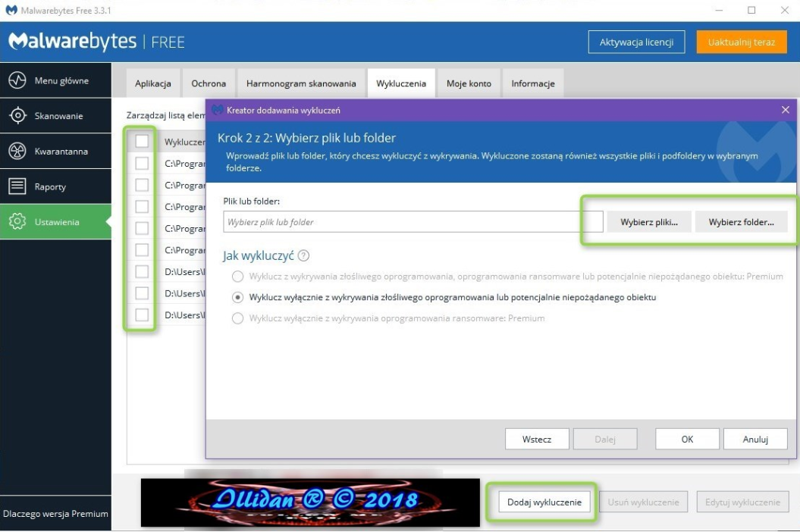Screen dimensions: 800x532
Task: Click the help icon next to Jak wykluczyć
Action: coord(303,255)
